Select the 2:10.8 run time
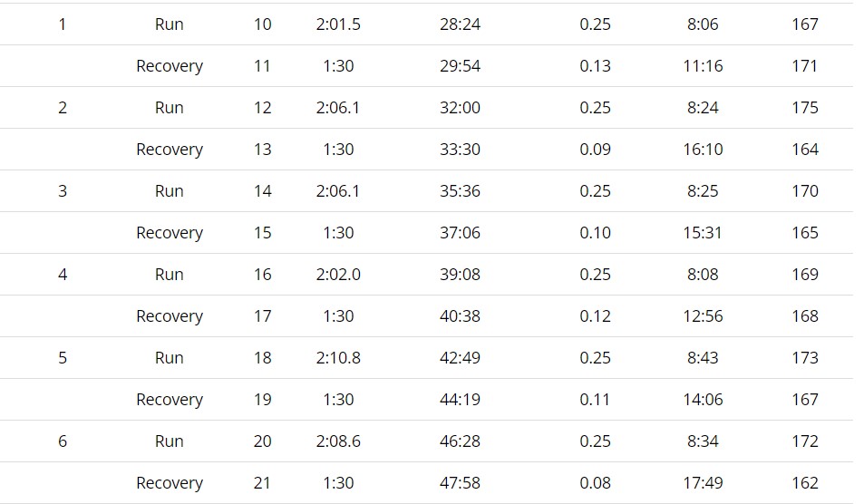 click(338, 358)
